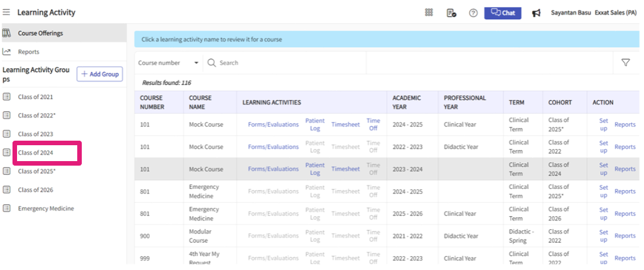Open the filter funnel icon
The image size is (644, 270).
tap(626, 63)
